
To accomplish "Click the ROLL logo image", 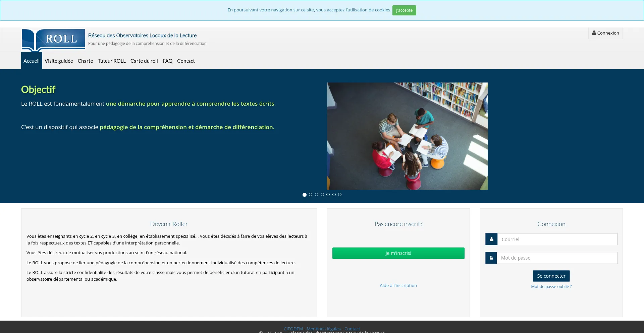I will coord(53,40).
